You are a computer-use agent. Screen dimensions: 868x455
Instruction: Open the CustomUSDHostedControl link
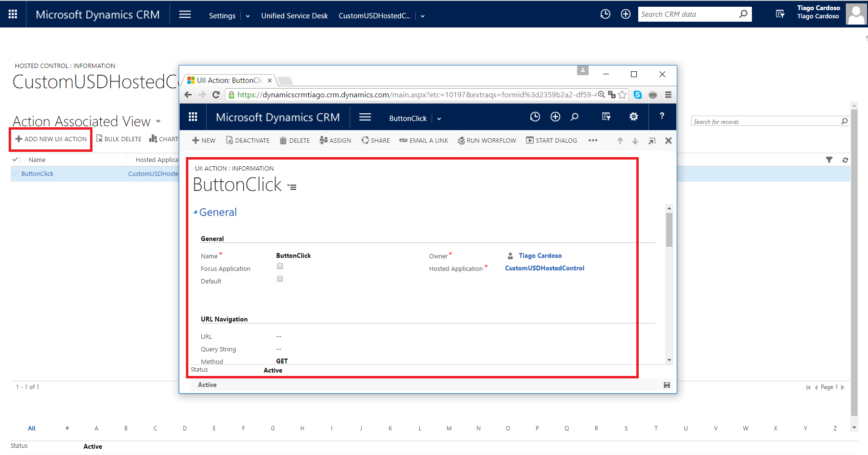pyautogui.click(x=544, y=268)
